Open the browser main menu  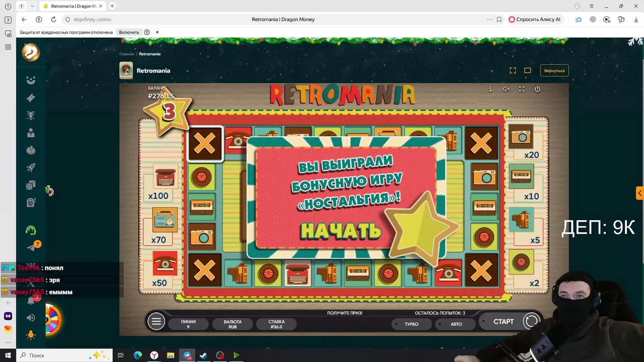click(592, 6)
